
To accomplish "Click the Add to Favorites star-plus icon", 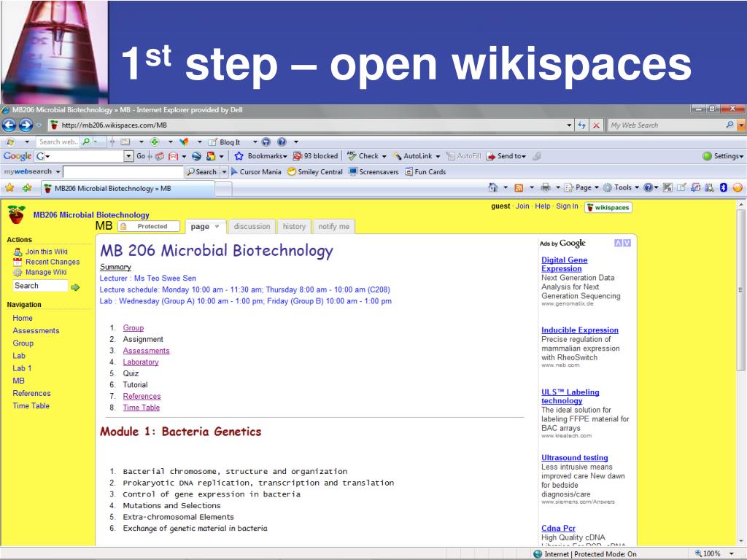I will coord(27,188).
